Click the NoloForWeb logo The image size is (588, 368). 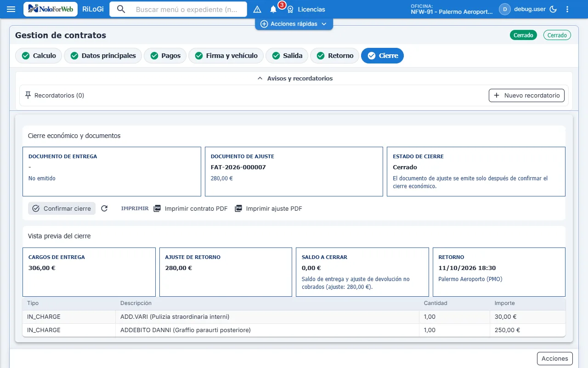[51, 9]
